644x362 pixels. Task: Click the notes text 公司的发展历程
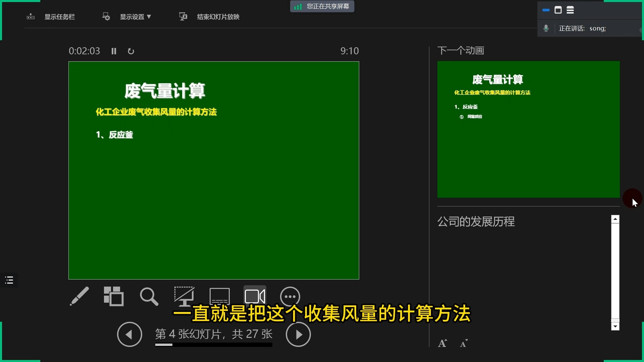[x=476, y=222]
